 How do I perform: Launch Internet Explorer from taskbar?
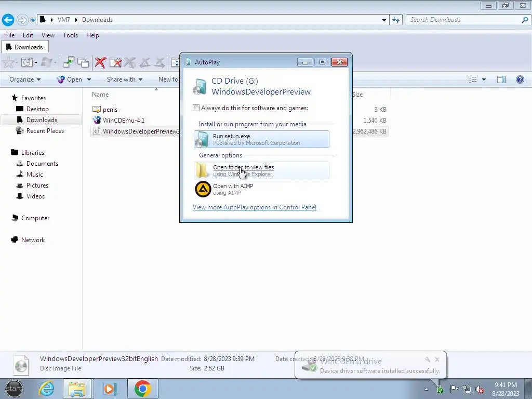46,389
